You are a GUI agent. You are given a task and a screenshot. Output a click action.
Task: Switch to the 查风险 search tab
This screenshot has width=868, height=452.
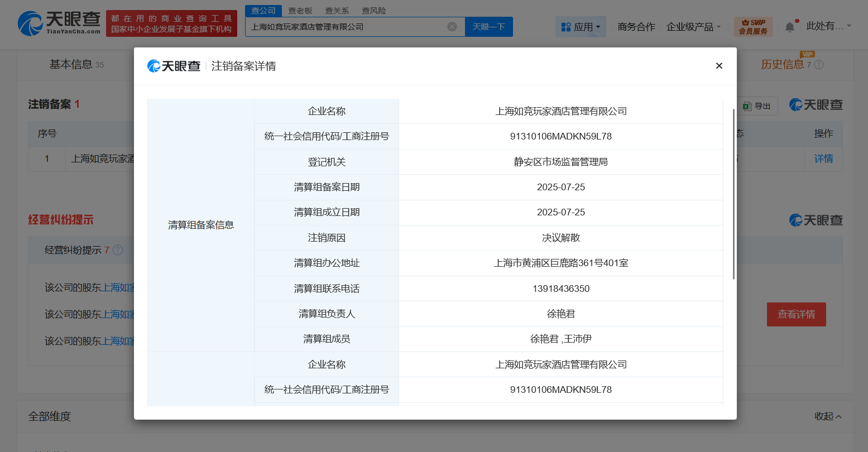click(373, 11)
